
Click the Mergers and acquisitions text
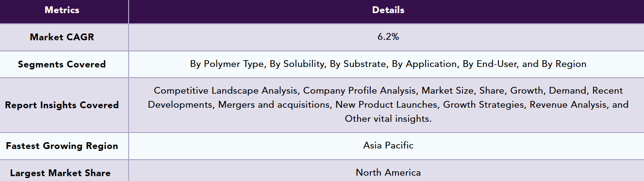pyautogui.click(x=274, y=105)
